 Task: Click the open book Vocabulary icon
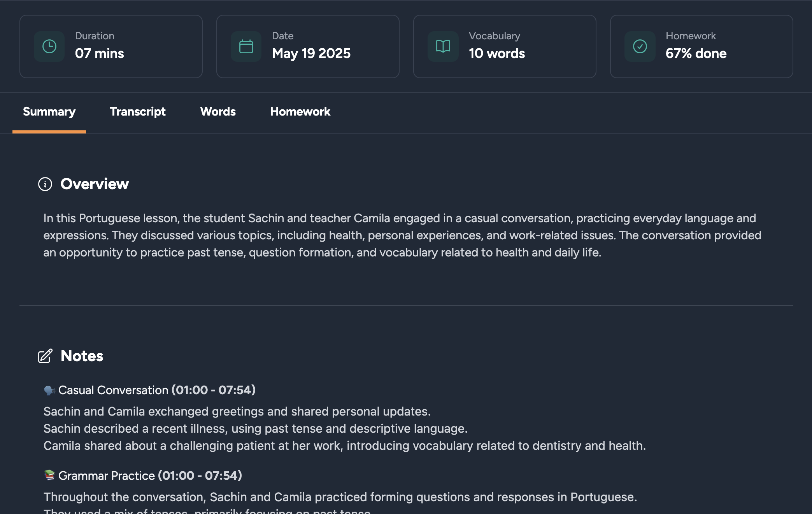coord(443,47)
